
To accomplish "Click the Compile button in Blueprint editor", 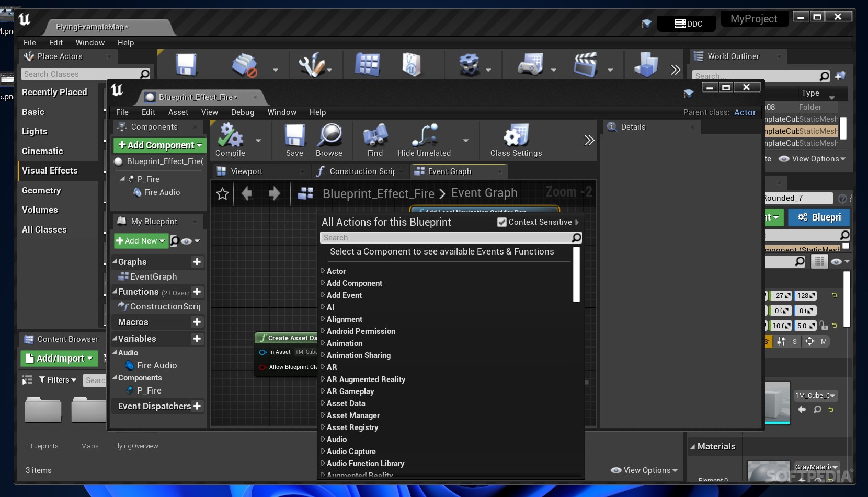I will (x=230, y=140).
